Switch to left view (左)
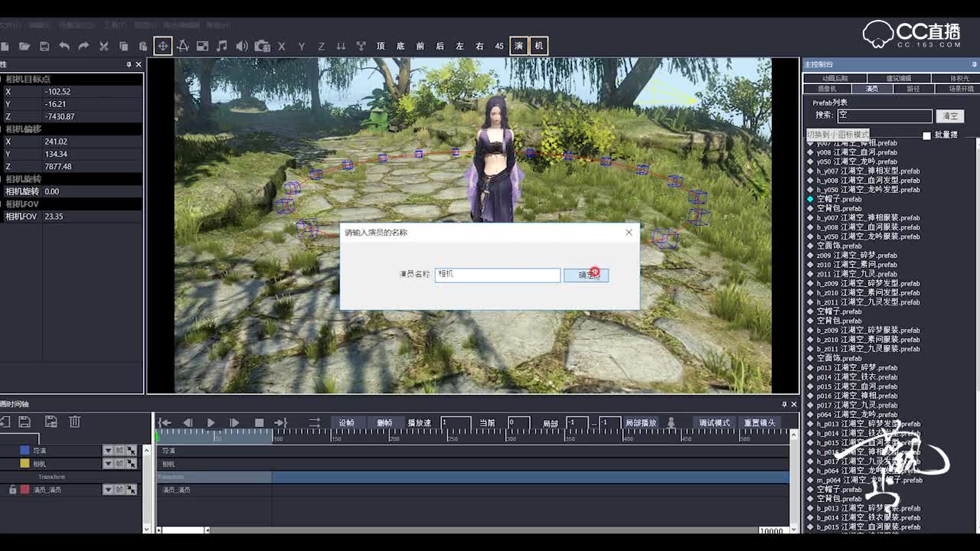The height and width of the screenshot is (551, 980). click(460, 46)
